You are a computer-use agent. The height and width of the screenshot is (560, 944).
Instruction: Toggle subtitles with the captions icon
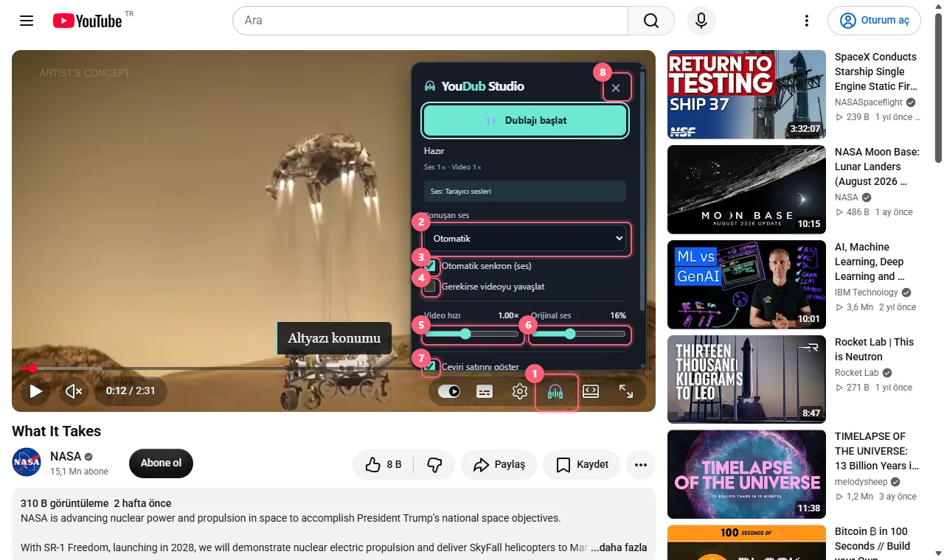point(485,391)
